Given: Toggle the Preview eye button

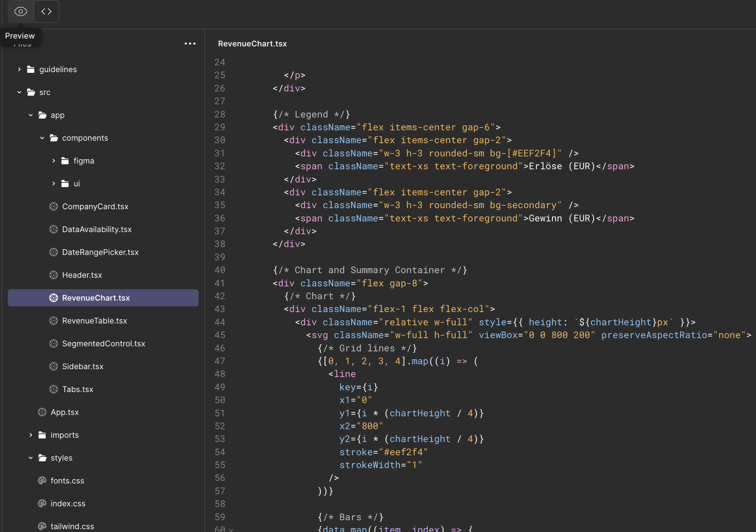Looking at the screenshot, I should (x=20, y=11).
